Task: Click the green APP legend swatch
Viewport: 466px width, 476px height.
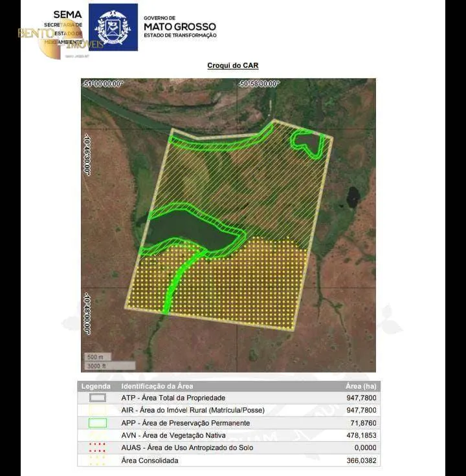Action: coord(98,423)
